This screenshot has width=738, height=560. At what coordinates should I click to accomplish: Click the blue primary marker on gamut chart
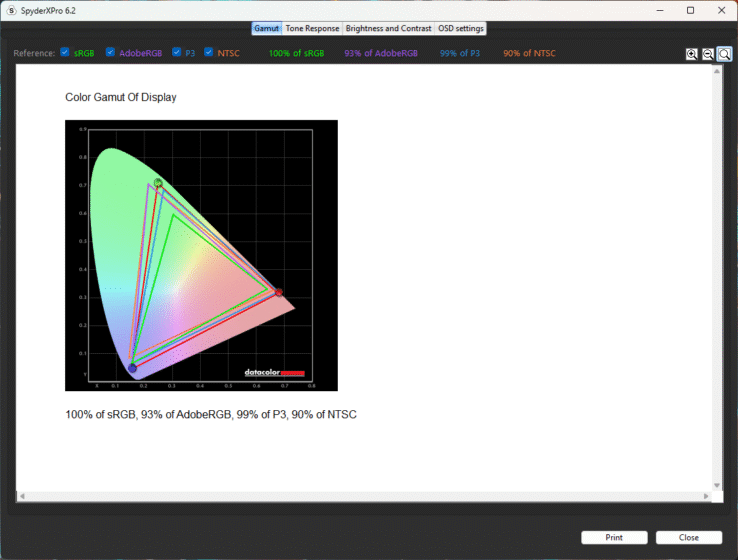[x=132, y=368]
